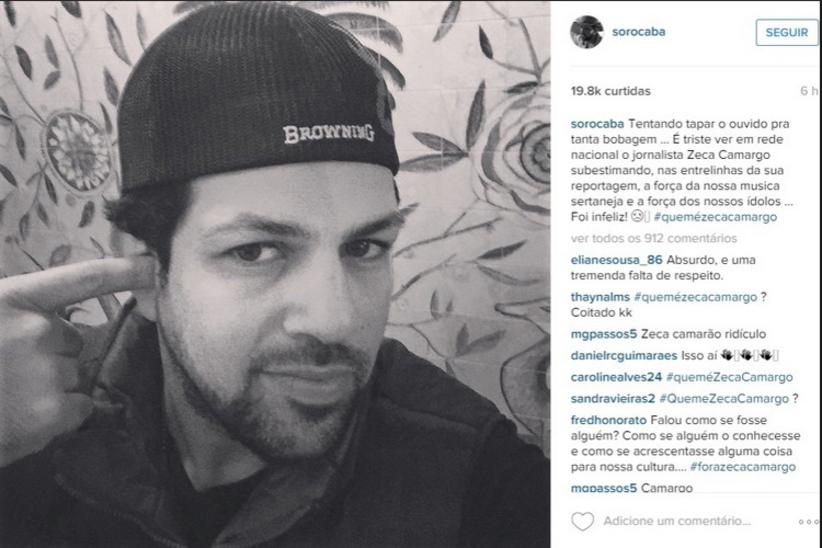Open the three-dots more options menu

coord(808,522)
